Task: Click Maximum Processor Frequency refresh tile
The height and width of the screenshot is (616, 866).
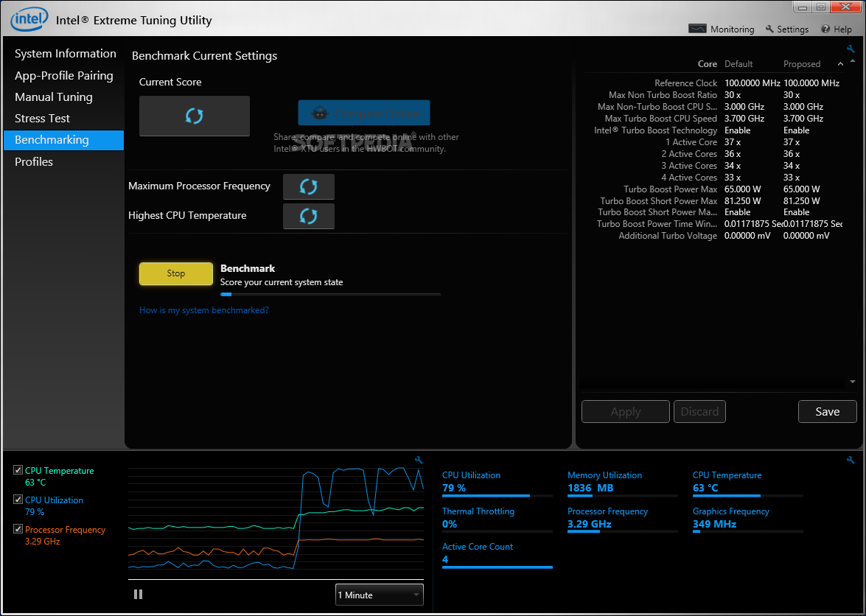Action: click(x=308, y=186)
